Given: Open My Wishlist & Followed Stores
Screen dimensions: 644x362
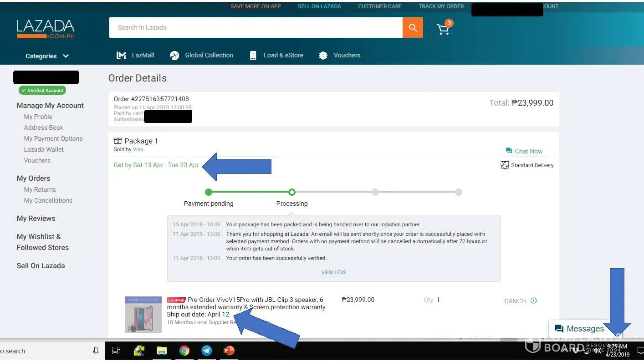Looking at the screenshot, I should pyautogui.click(x=43, y=242).
